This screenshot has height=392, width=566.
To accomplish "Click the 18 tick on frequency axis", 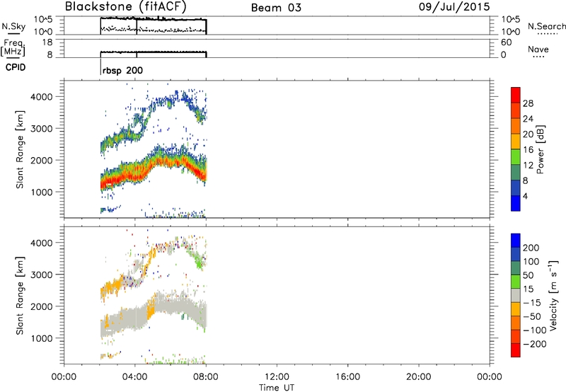I will tap(47, 42).
